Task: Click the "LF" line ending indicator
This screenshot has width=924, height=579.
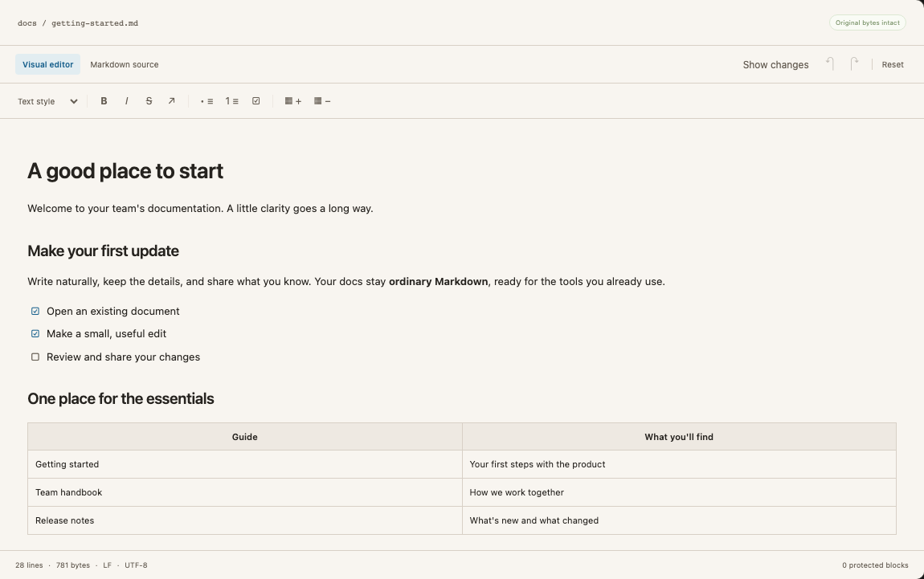Action: (x=107, y=565)
